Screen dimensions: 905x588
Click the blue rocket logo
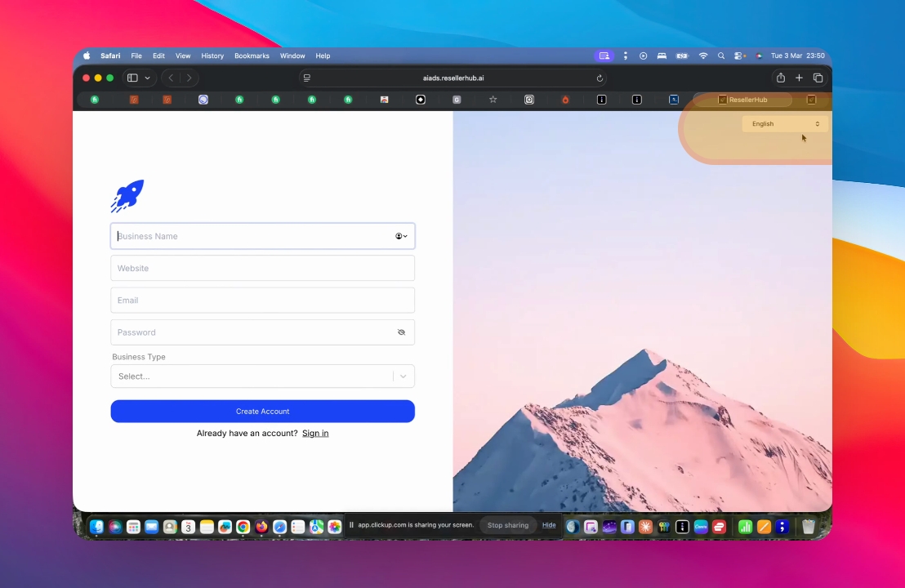point(127,196)
